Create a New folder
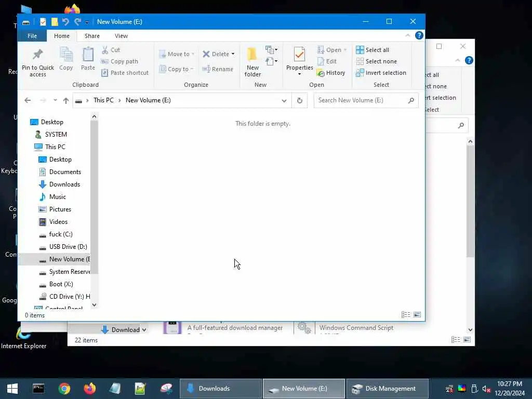 click(x=252, y=62)
